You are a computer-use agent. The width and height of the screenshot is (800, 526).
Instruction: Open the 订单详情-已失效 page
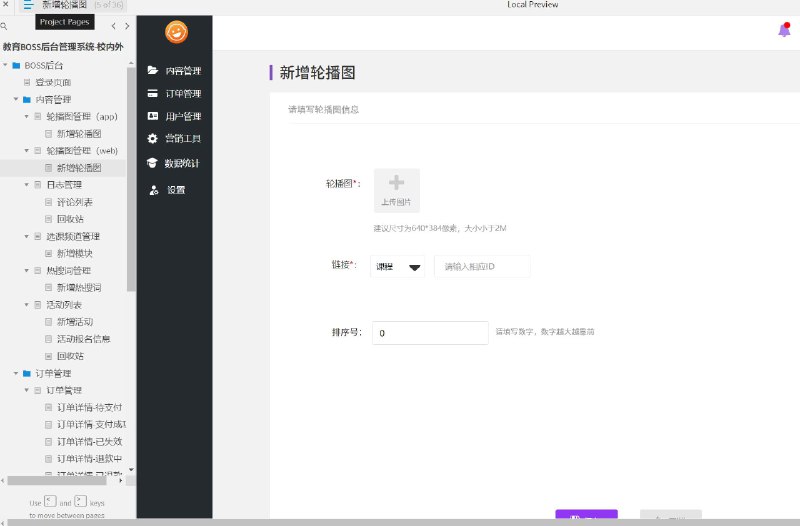(89, 441)
